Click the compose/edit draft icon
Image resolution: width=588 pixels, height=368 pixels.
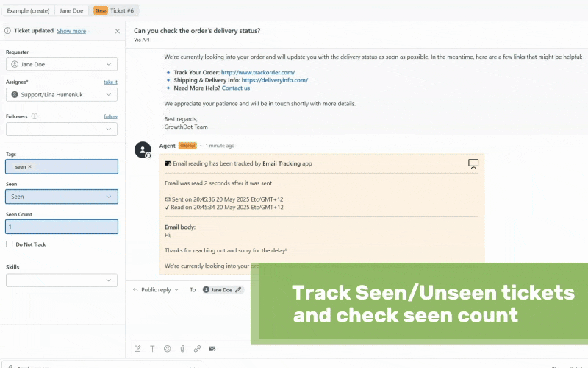(x=137, y=349)
